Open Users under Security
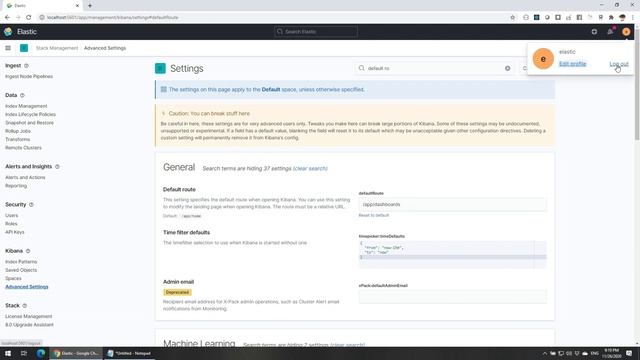 pyautogui.click(x=11, y=216)
